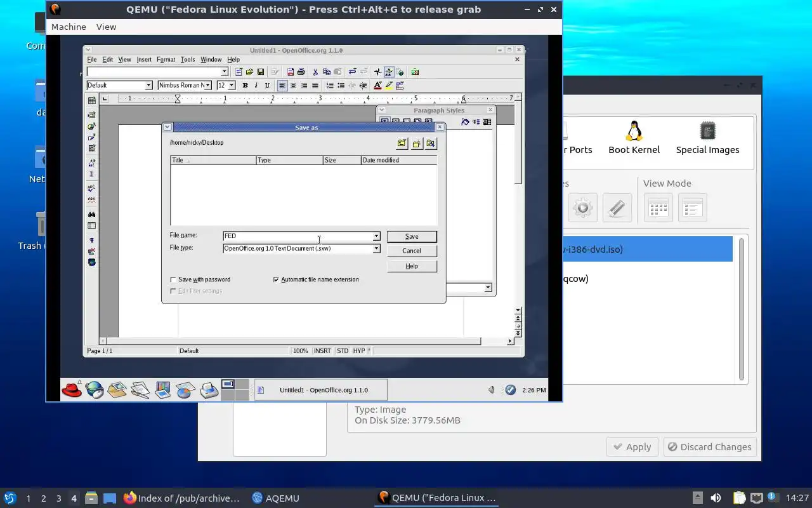Click the Export as PDF toolbar icon
This screenshot has height=508, width=812.
[x=291, y=72]
